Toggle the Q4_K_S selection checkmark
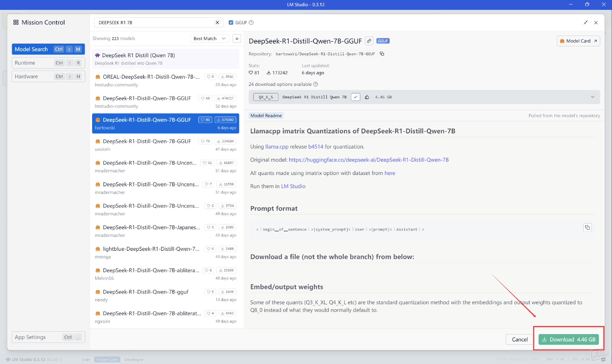This screenshot has width=612, height=364. pyautogui.click(x=355, y=97)
